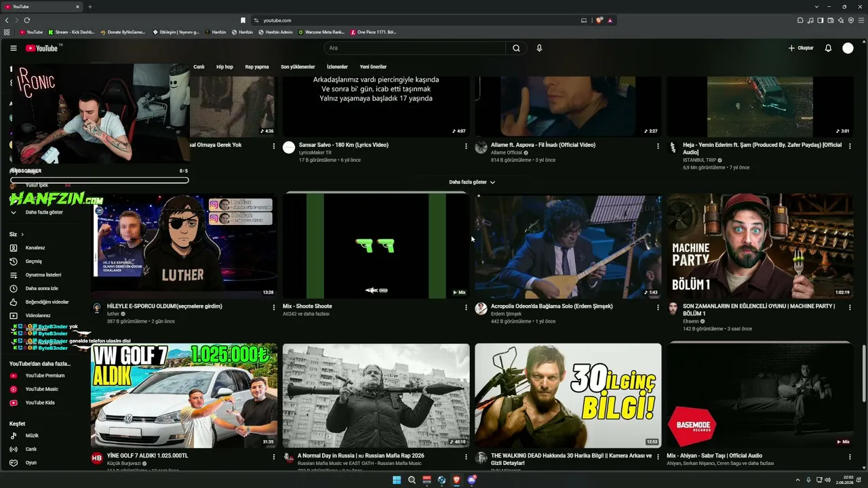
Task: Open Discord from the taskbar
Action: click(472, 480)
